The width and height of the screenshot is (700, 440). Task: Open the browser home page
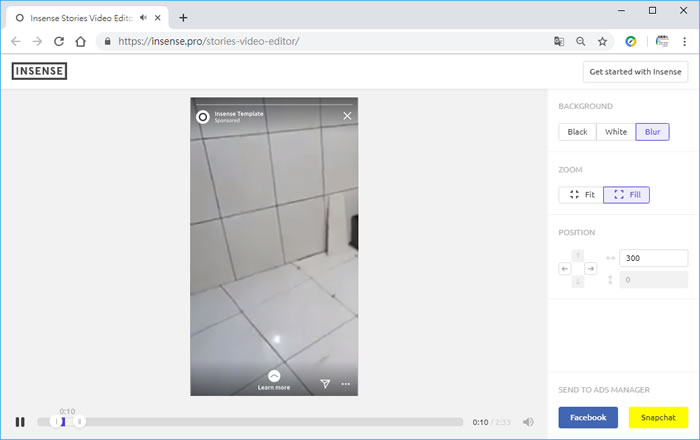point(81,42)
